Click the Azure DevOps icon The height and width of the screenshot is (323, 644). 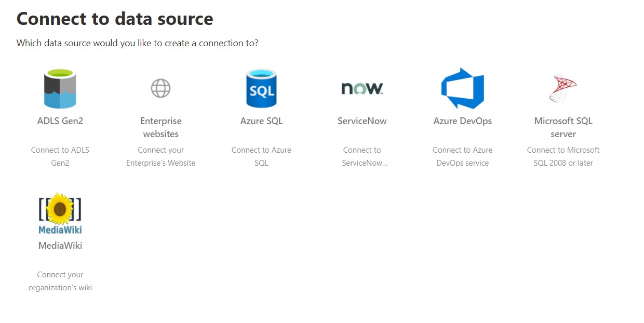pyautogui.click(x=462, y=88)
